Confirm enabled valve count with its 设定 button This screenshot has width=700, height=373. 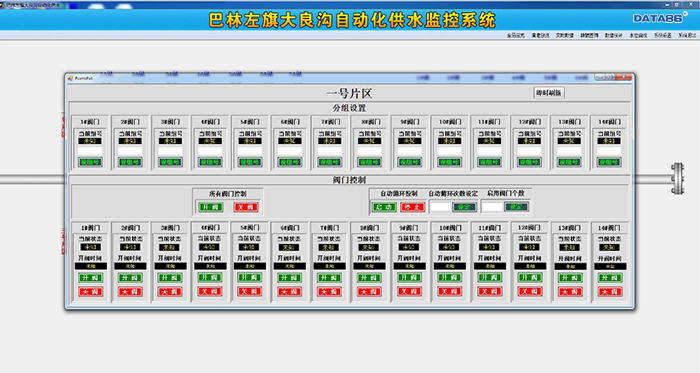click(516, 207)
